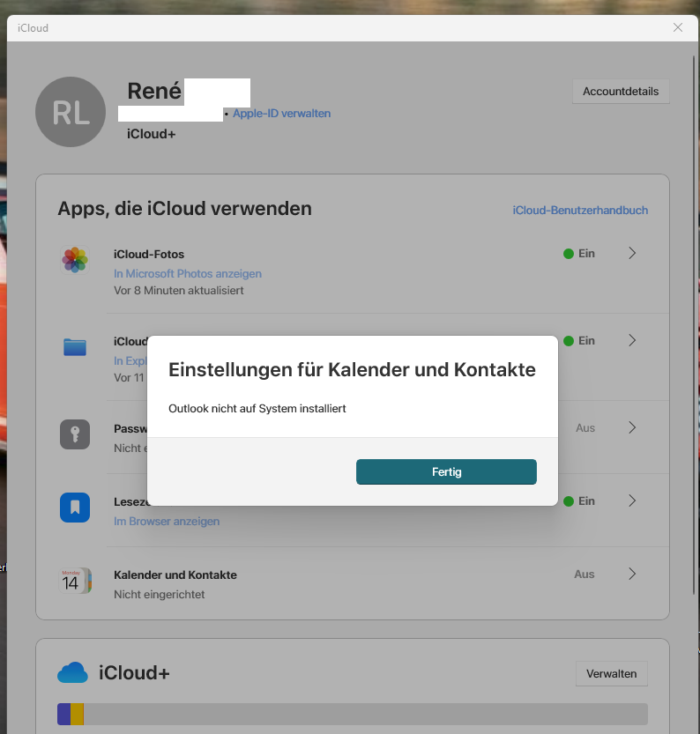
Task: Close the iCloud window
Action: [678, 27]
